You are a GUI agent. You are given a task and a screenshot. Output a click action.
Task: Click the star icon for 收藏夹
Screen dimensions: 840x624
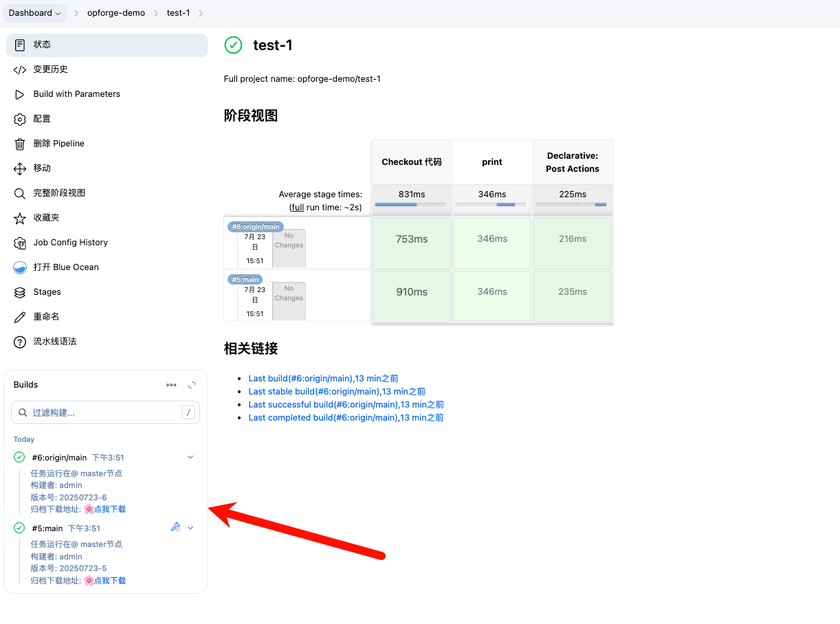coord(20,218)
